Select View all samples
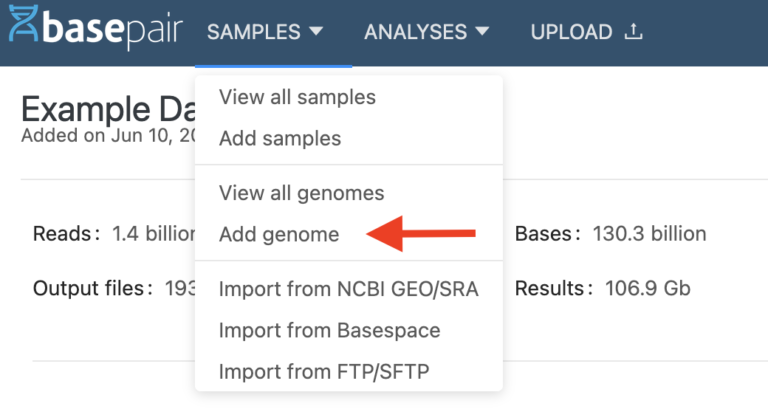768x409 pixels. (x=297, y=97)
